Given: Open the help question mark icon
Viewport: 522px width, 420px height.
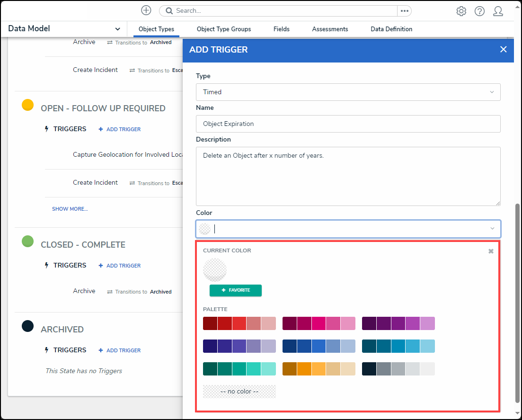Looking at the screenshot, I should tap(479, 11).
